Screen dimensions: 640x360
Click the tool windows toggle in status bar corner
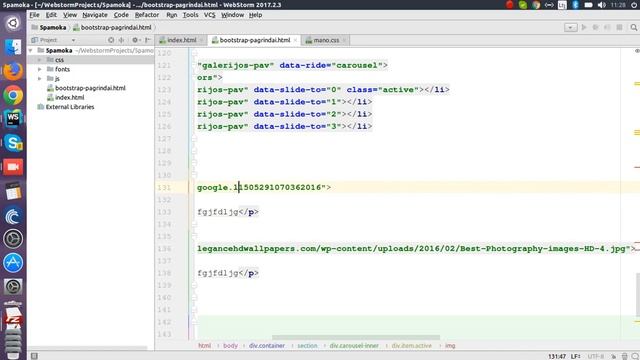pyautogui.click(x=34, y=356)
